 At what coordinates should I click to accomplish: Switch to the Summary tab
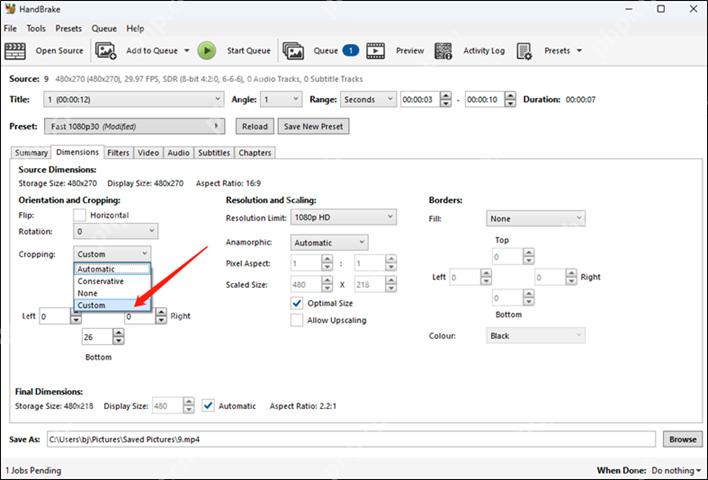point(31,153)
